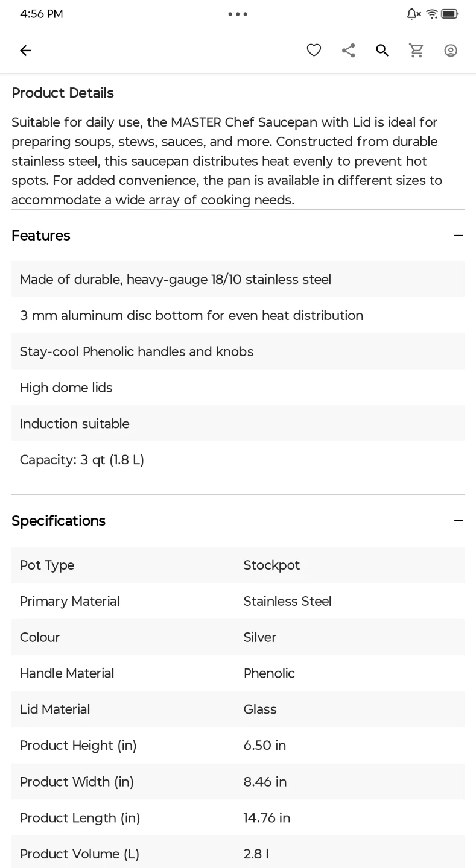Select the Capacity 3 qt feature row
476x868 pixels.
pyautogui.click(x=238, y=460)
